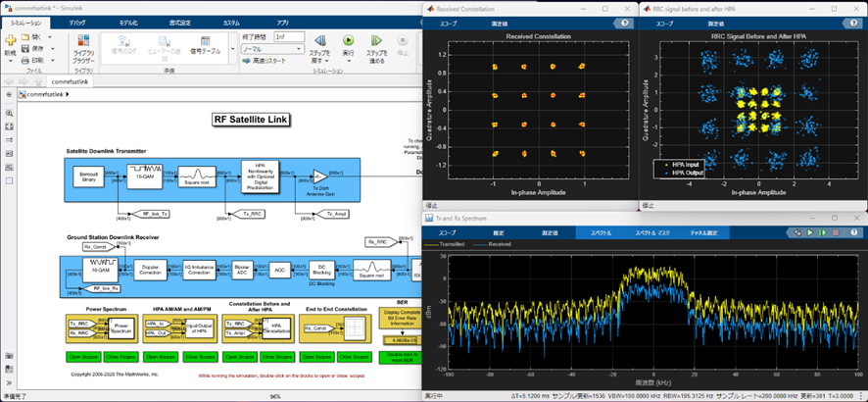The height and width of the screenshot is (402, 868).
Task: Switch to the Debug tab
Action: pyautogui.click(x=77, y=22)
